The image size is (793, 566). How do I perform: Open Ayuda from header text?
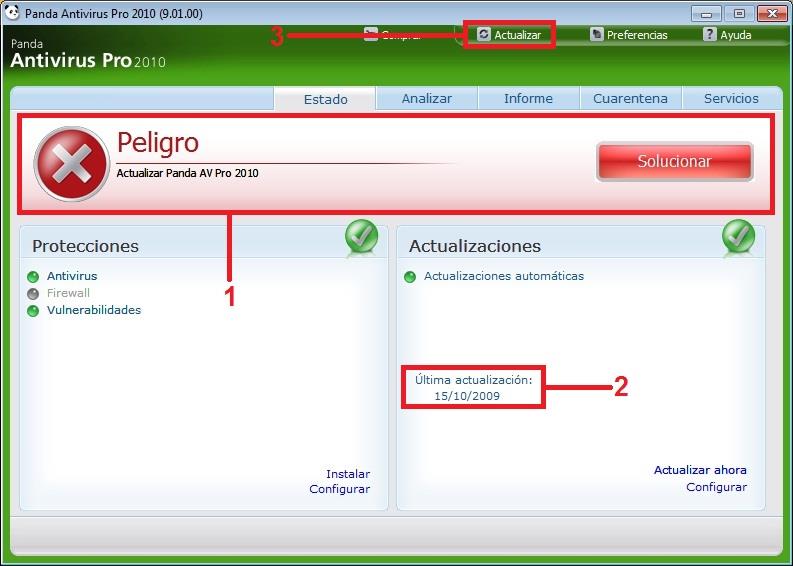(x=735, y=35)
